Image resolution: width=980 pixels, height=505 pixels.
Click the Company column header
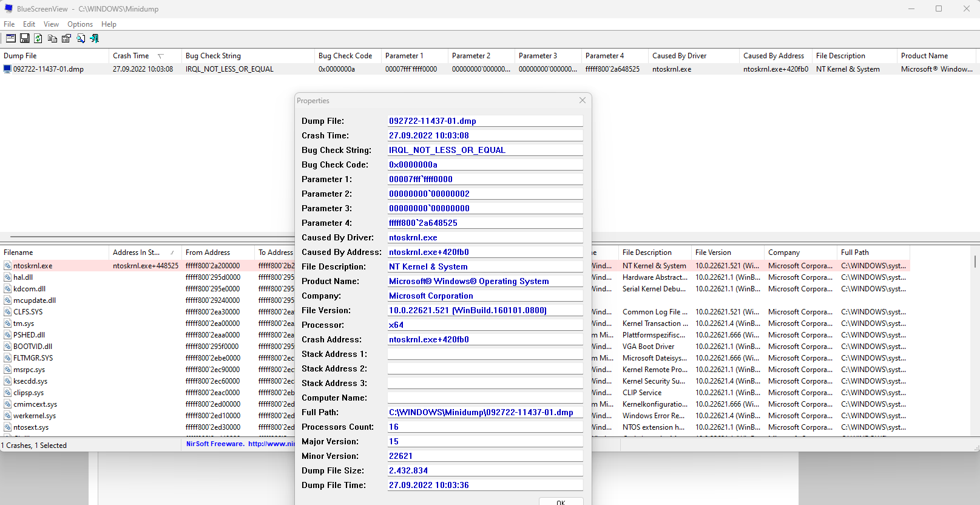800,252
